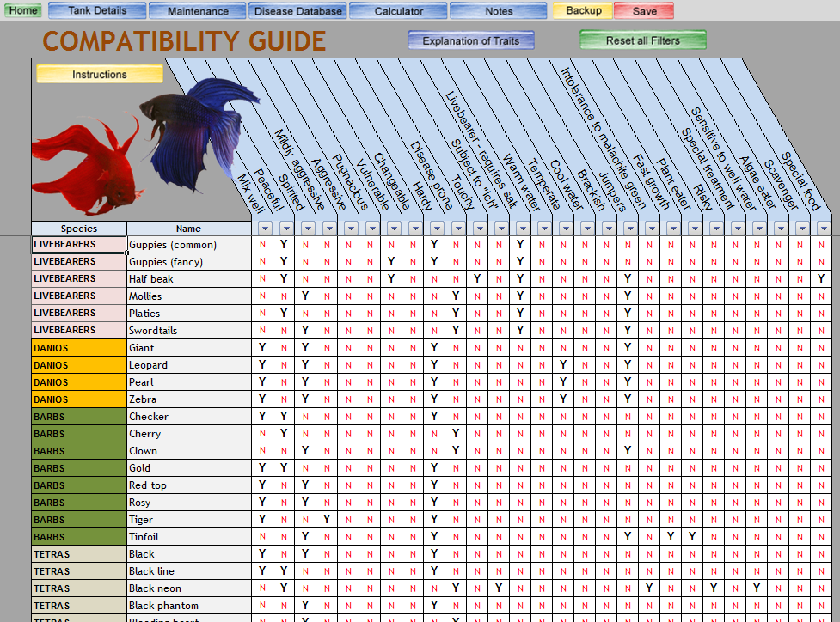Open the Explanation of Traits panel
840x622 pixels.
click(x=470, y=40)
